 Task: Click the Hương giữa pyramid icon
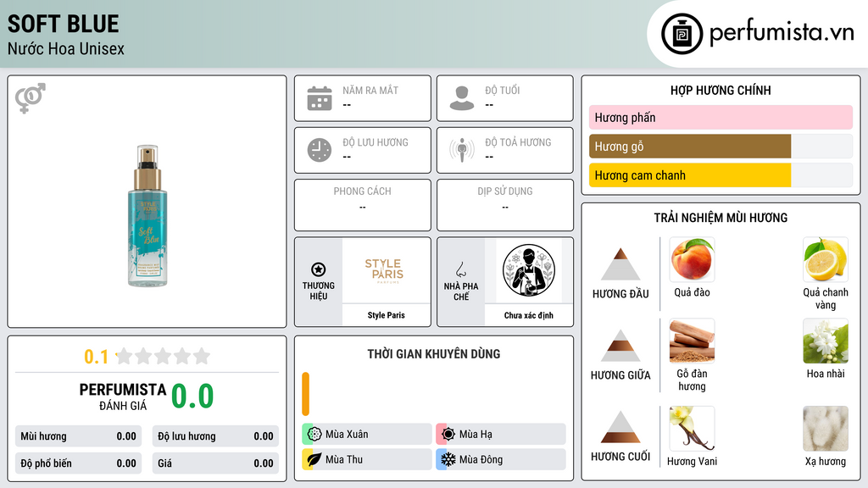point(620,346)
